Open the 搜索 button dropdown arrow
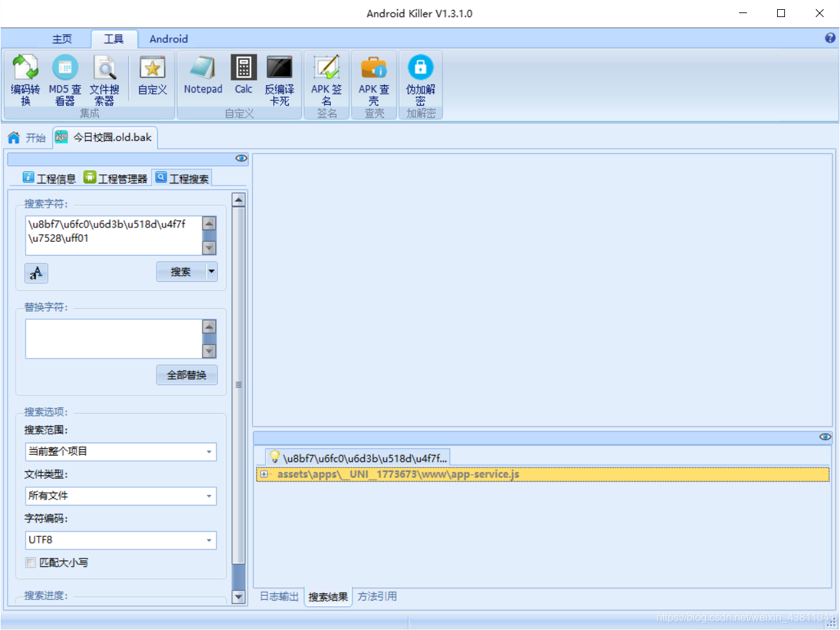Image resolution: width=840 pixels, height=630 pixels. [211, 271]
